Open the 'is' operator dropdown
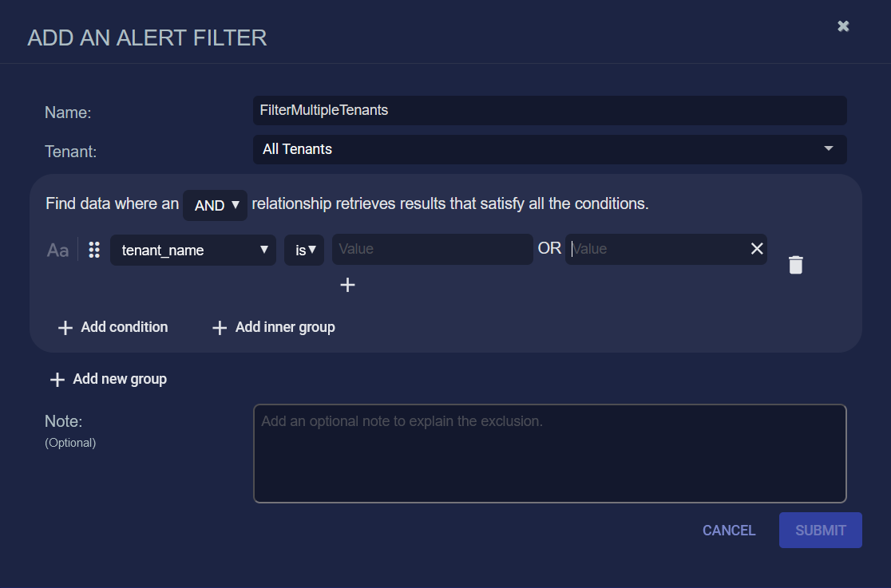This screenshot has width=891, height=588. pyautogui.click(x=303, y=249)
